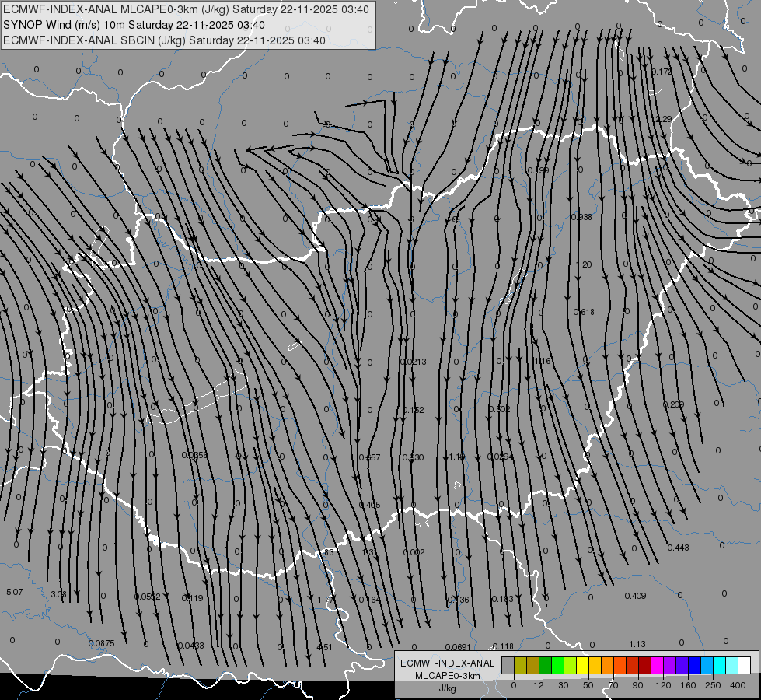Select the map value 0.938
Image resolution: width=761 pixels, height=700 pixels.
pyautogui.click(x=581, y=217)
